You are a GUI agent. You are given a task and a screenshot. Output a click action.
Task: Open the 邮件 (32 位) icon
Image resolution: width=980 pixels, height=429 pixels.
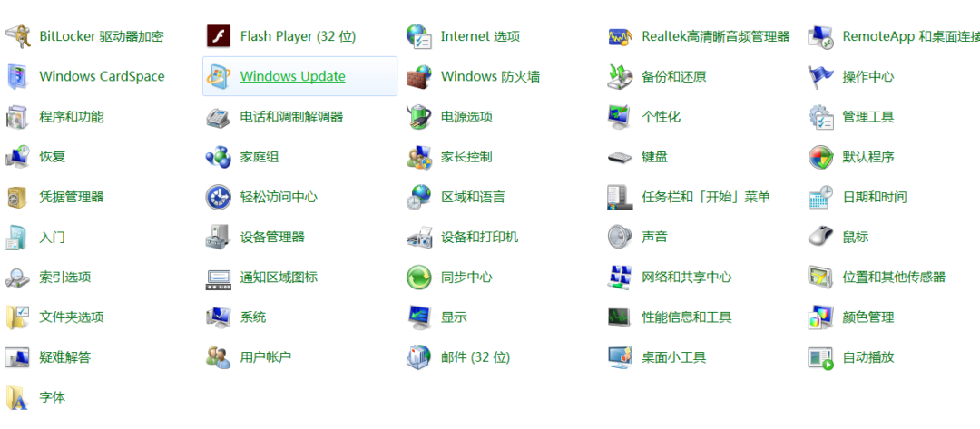(x=419, y=357)
